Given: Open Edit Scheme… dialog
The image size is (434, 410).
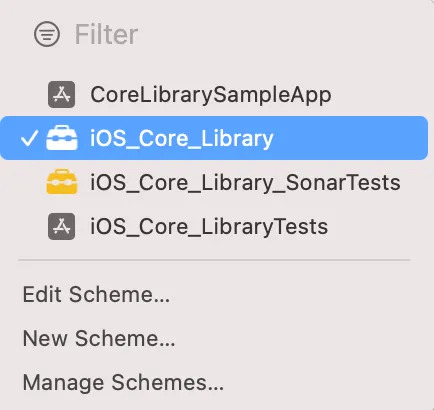Looking at the screenshot, I should pyautogui.click(x=96, y=294).
